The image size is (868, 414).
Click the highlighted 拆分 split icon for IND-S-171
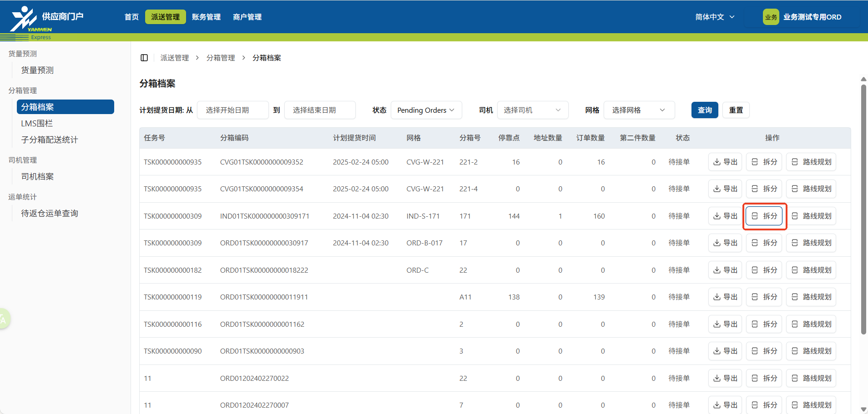pos(764,216)
